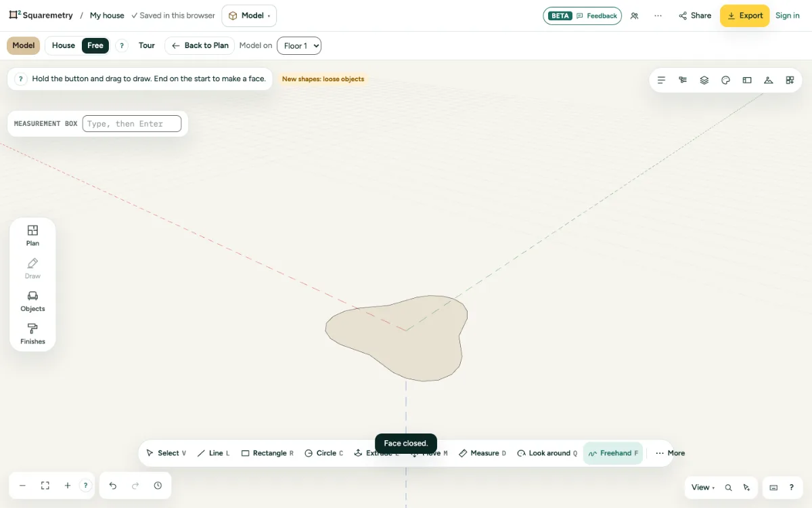This screenshot has width=812, height=508.
Task: Activate the Circle tool
Action: click(323, 453)
